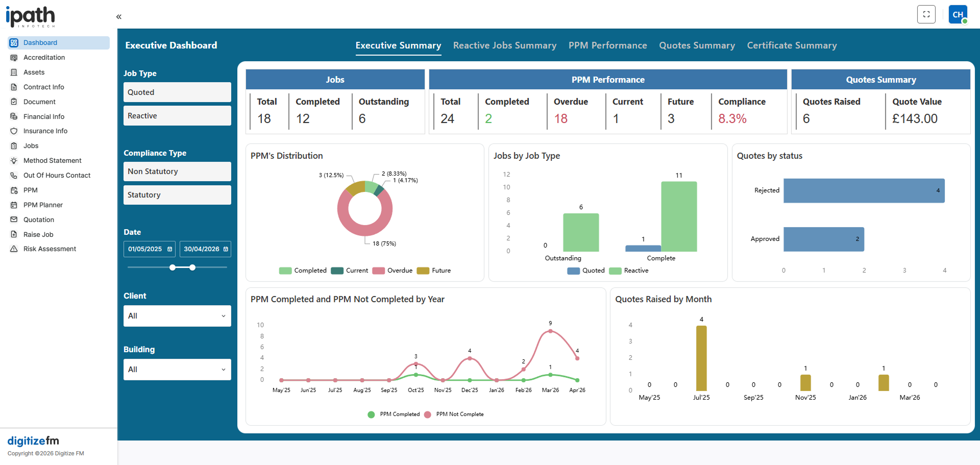Click the Raise Job icon
This screenshot has height=465, width=980.
coord(14,235)
